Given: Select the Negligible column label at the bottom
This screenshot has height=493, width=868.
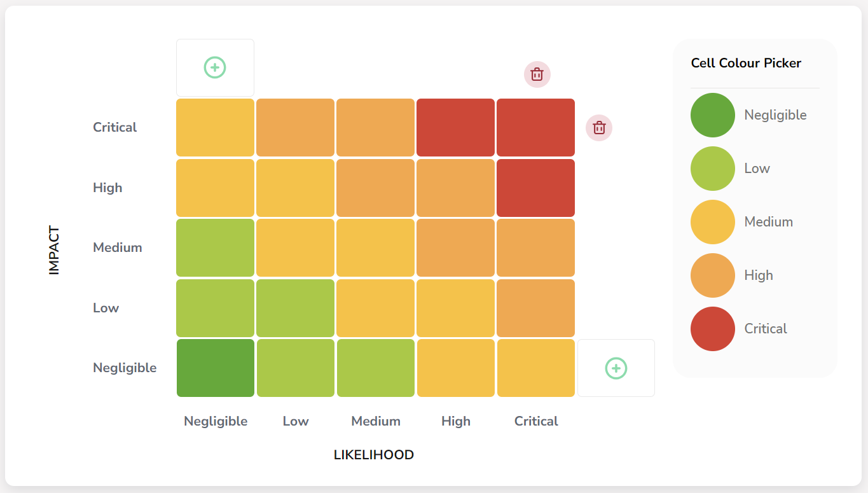Looking at the screenshot, I should pos(215,420).
